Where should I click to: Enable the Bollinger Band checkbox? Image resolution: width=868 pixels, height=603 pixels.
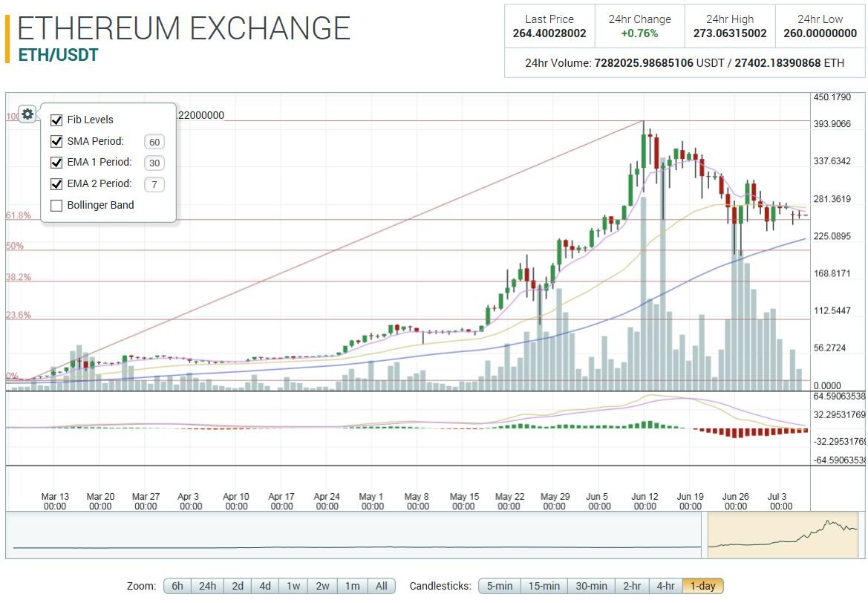(x=56, y=206)
